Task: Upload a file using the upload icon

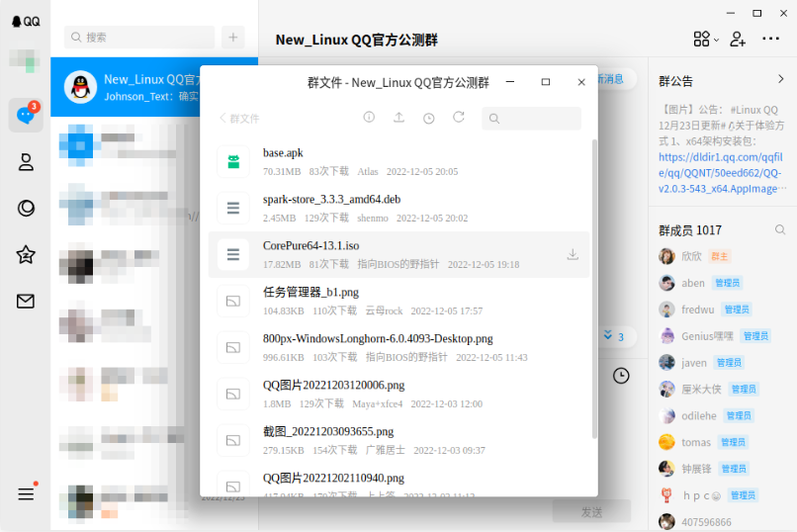Action: (x=399, y=118)
